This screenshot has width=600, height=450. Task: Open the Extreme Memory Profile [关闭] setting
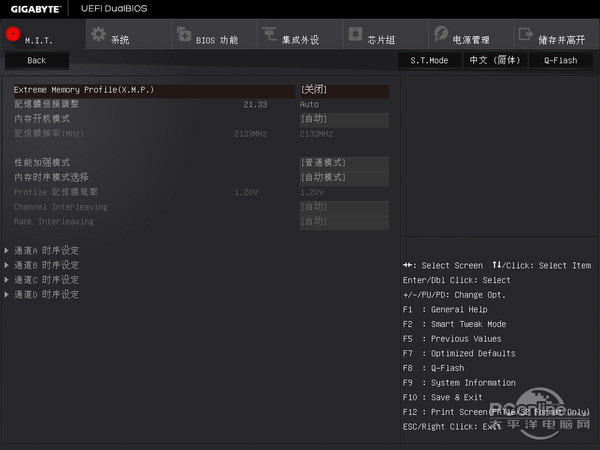click(343, 90)
